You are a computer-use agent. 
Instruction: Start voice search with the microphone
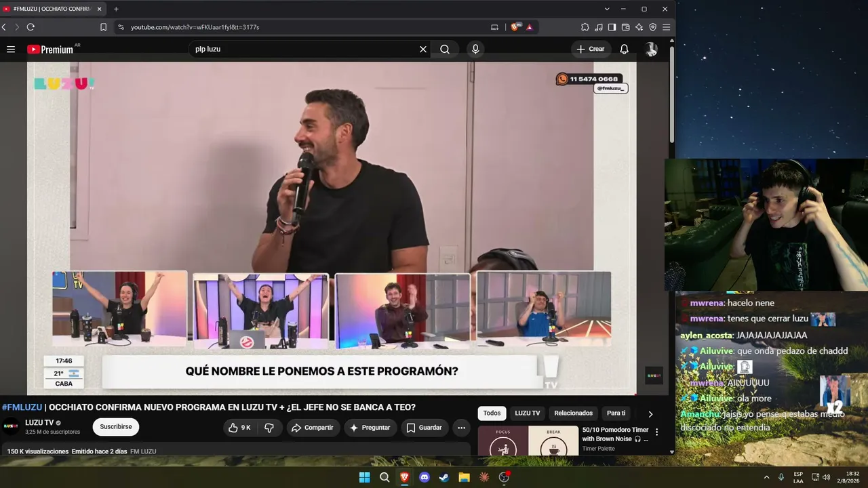coord(475,49)
